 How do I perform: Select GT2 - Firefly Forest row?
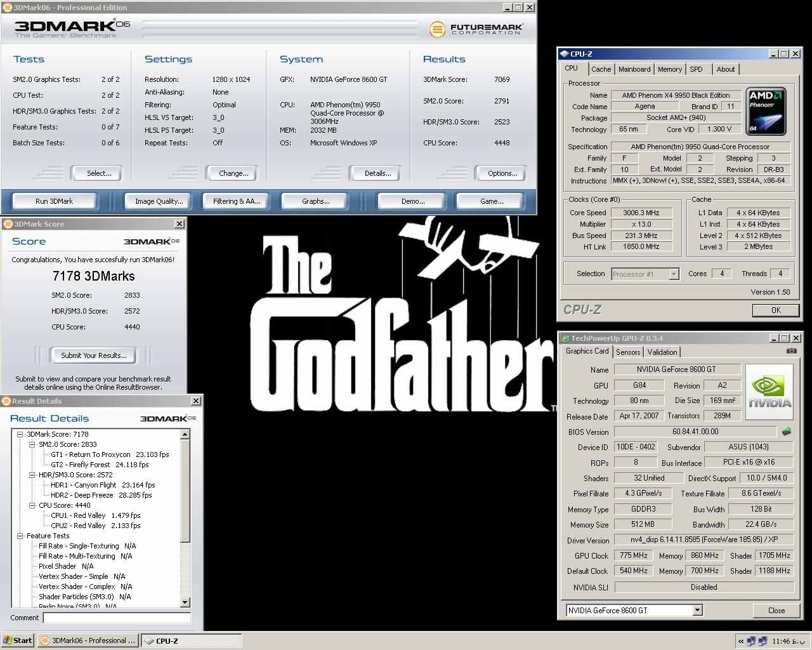pos(100,465)
